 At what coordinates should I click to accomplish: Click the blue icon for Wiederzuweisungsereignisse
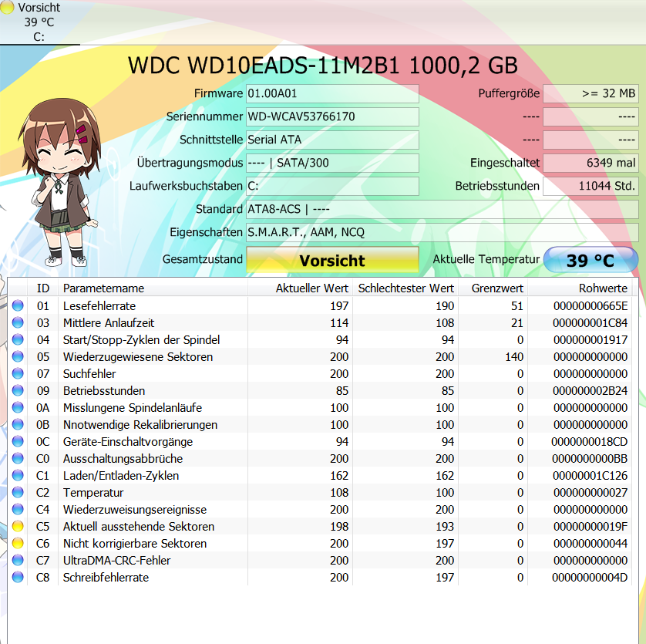pos(18,509)
